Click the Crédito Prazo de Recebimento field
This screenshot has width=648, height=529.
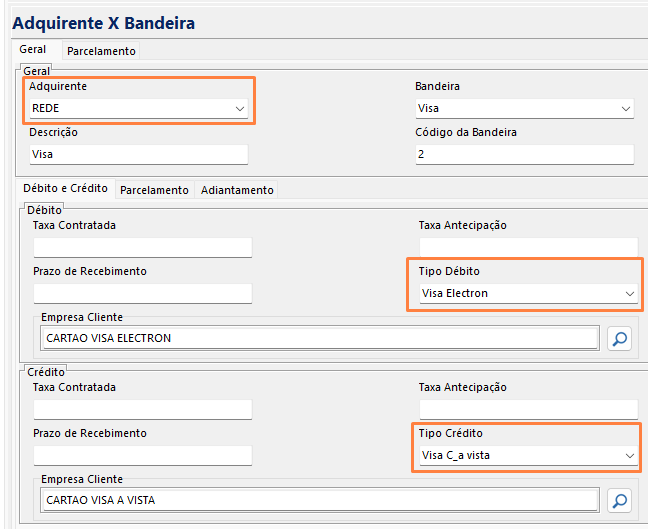point(142,455)
